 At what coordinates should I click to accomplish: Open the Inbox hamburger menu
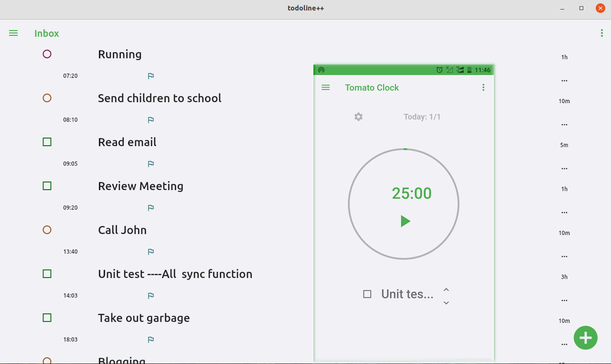(x=13, y=33)
